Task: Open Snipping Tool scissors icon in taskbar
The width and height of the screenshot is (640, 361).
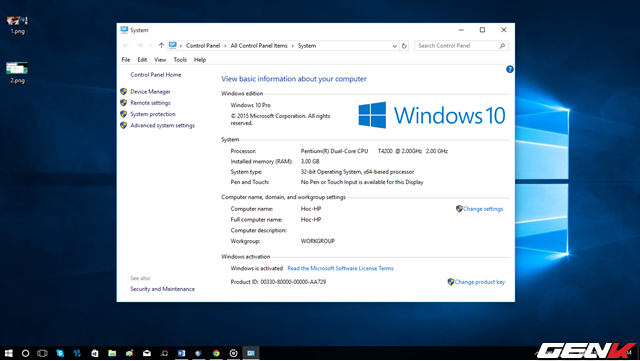Action: coord(77,353)
